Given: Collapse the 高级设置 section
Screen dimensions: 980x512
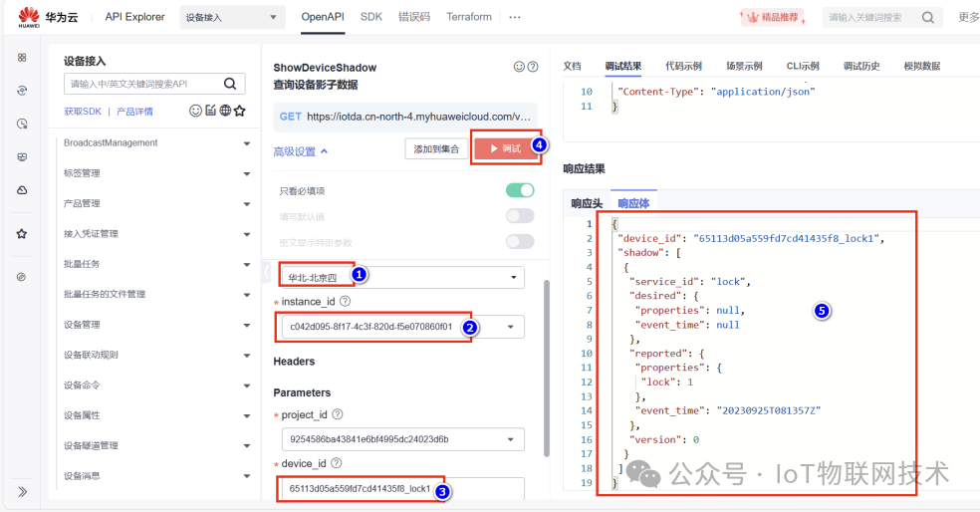Looking at the screenshot, I should tap(300, 151).
